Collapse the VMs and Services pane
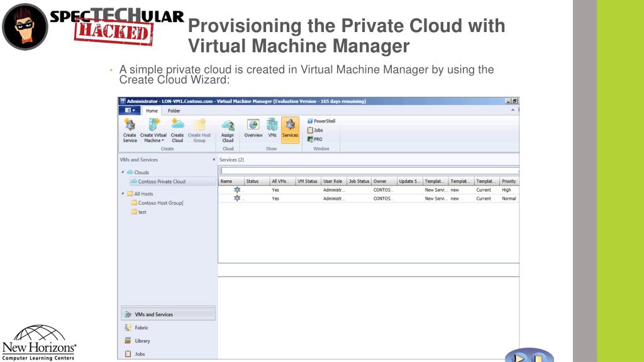The width and height of the screenshot is (644, 362). (214, 160)
